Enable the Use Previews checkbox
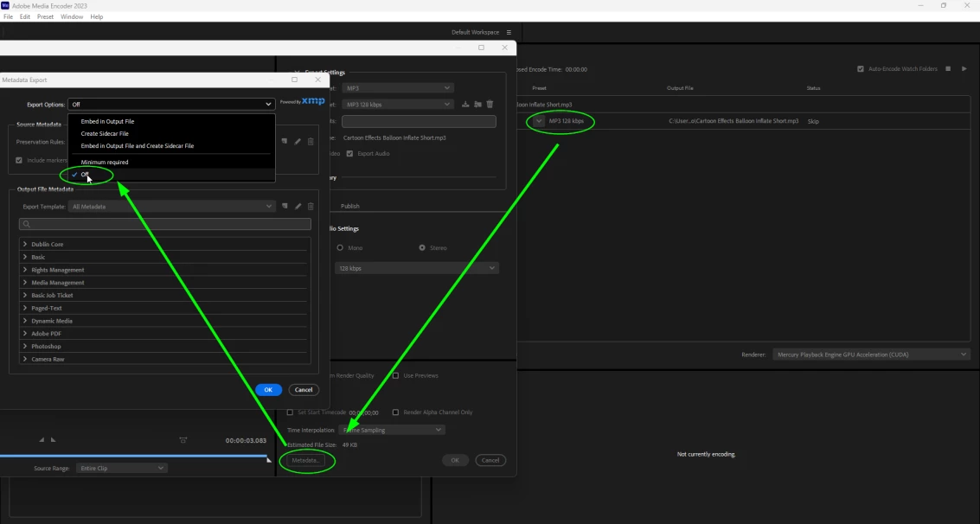Image resolution: width=980 pixels, height=524 pixels. click(395, 376)
